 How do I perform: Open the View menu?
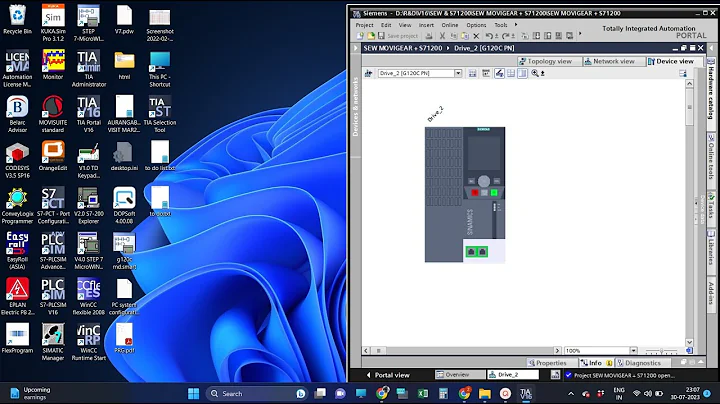(405, 25)
